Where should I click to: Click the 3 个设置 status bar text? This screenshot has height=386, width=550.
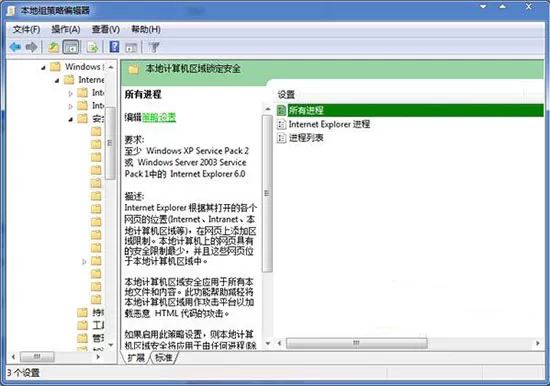(23, 373)
